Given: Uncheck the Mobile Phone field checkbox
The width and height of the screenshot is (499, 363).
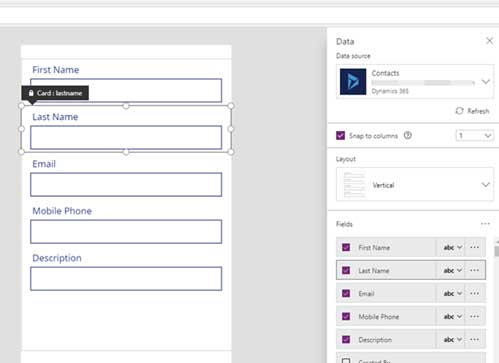Looking at the screenshot, I should pyautogui.click(x=346, y=316).
